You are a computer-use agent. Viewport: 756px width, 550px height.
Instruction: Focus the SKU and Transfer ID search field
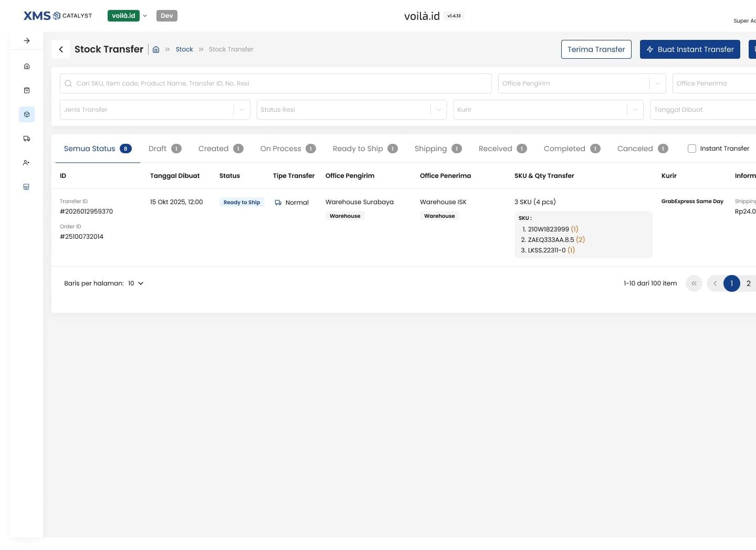coord(276,83)
